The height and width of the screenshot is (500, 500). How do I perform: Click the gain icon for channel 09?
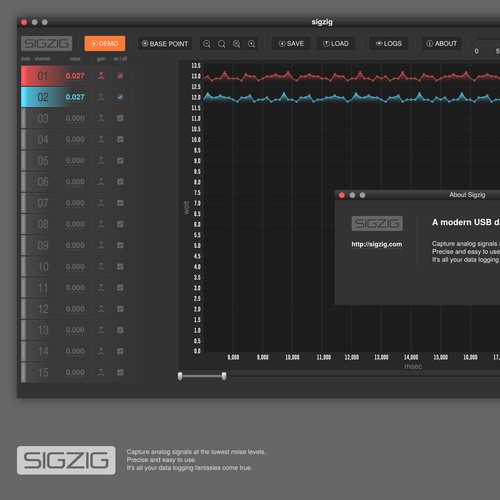pyautogui.click(x=101, y=245)
